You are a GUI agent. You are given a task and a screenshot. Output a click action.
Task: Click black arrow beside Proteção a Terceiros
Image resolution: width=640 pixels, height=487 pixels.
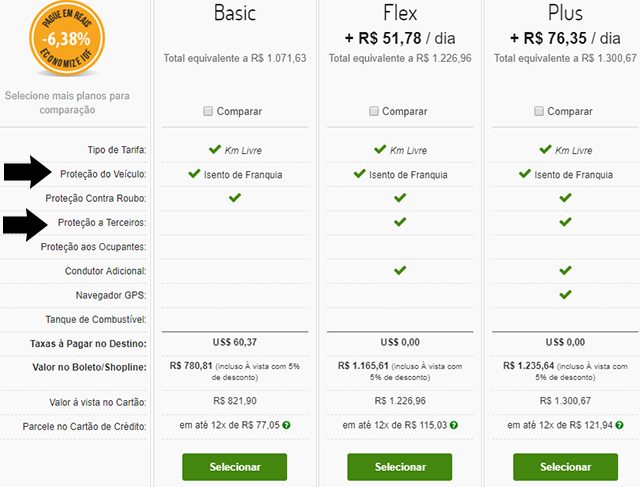(x=25, y=225)
